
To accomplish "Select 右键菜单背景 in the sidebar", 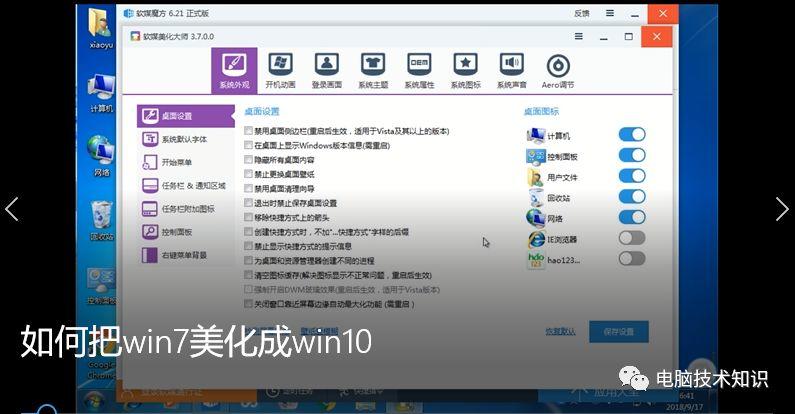I will [x=186, y=255].
